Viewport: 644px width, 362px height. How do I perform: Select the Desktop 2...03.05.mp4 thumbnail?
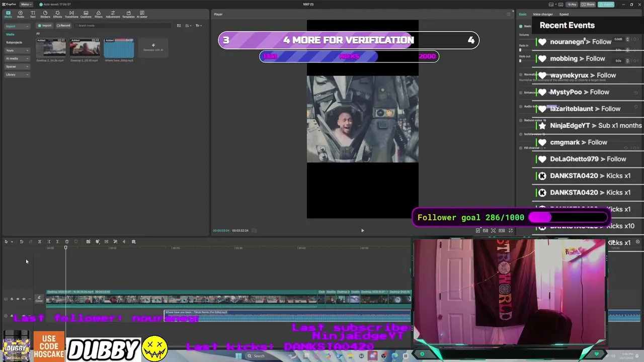point(85,48)
